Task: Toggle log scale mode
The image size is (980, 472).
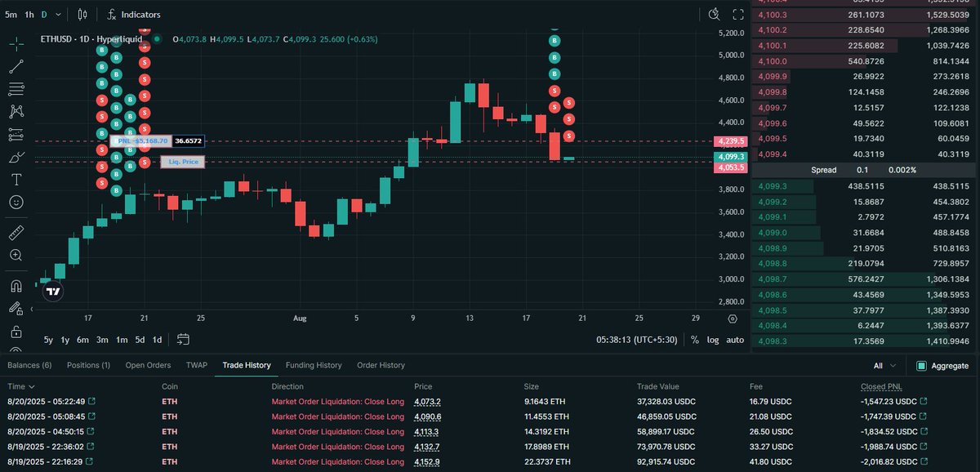Action: [713, 340]
